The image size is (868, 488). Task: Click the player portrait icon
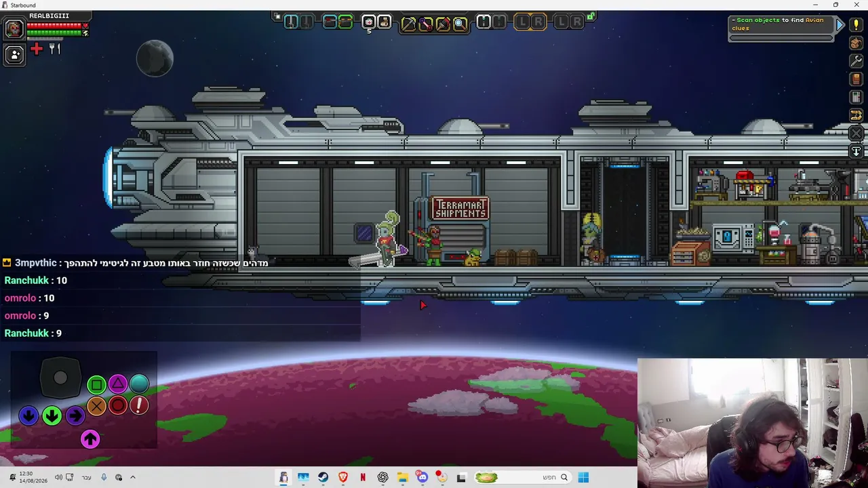(x=14, y=28)
